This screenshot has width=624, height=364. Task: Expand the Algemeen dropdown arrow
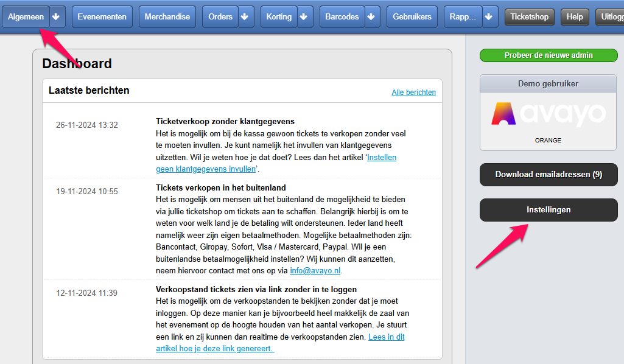(x=56, y=16)
